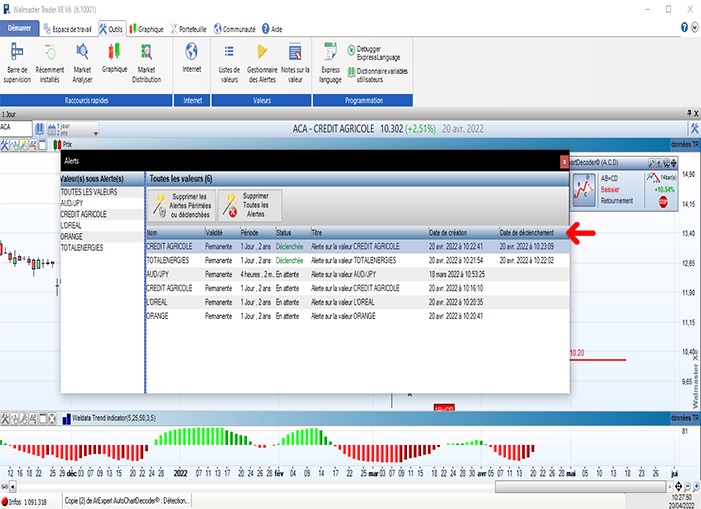701x509 pixels.
Task: Open Express language editor
Action: (330, 63)
